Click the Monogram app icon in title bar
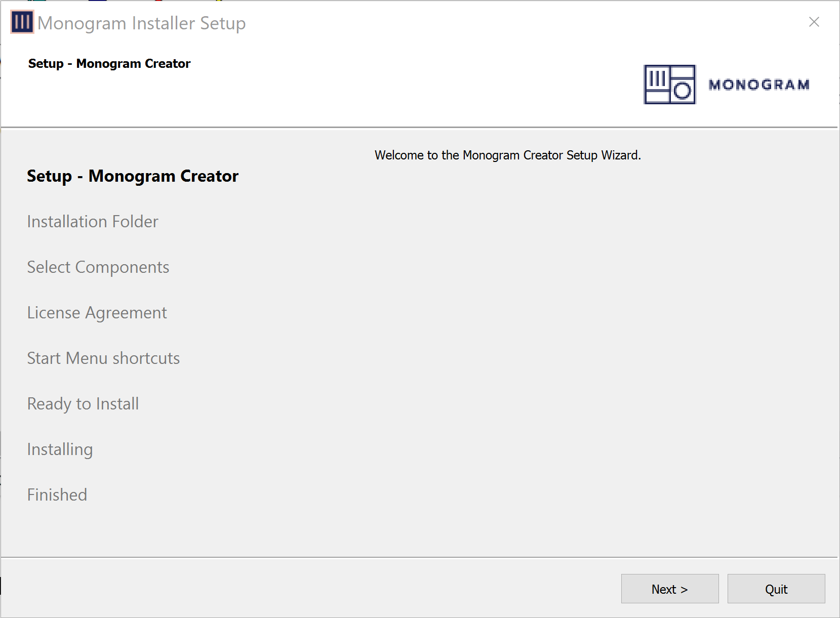 tap(22, 22)
